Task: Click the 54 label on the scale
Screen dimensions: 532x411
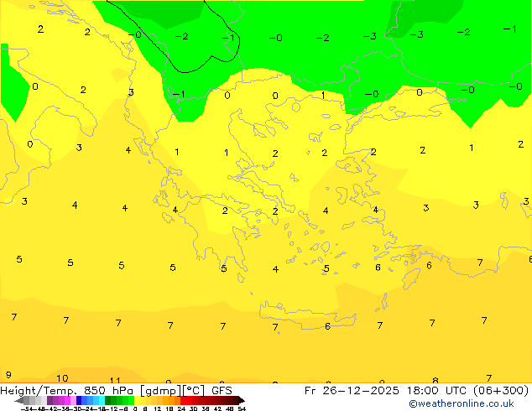Action: 241,409
